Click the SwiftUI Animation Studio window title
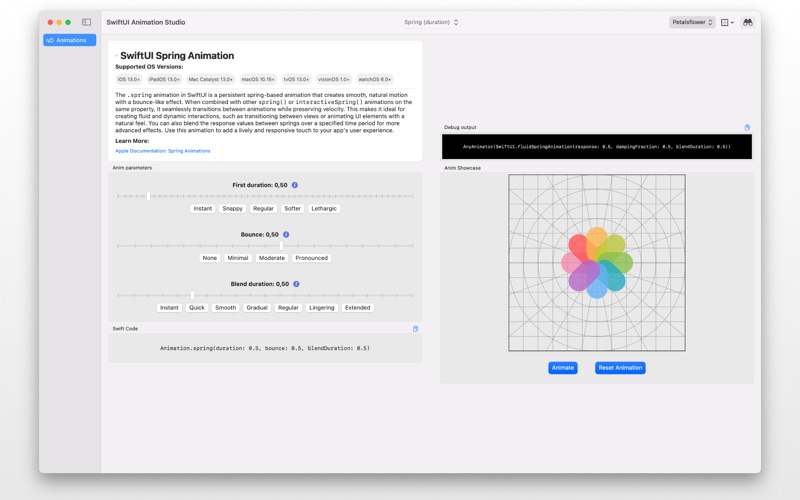Viewport: 800px width, 500px height. 146,22
